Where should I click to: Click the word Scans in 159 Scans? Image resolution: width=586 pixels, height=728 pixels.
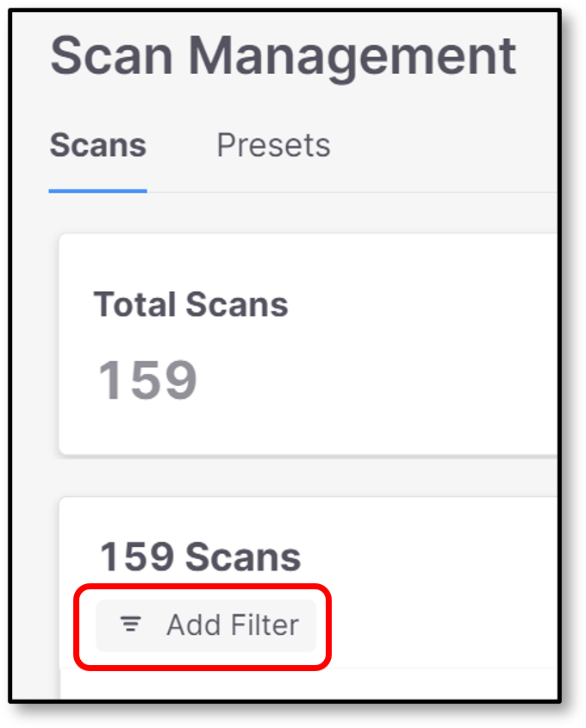click(x=240, y=557)
